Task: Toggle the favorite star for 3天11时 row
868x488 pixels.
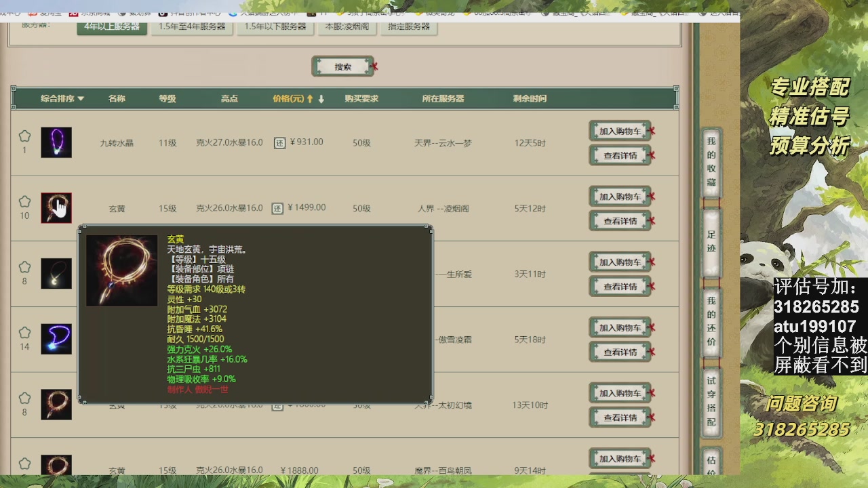Action: coord(24,267)
